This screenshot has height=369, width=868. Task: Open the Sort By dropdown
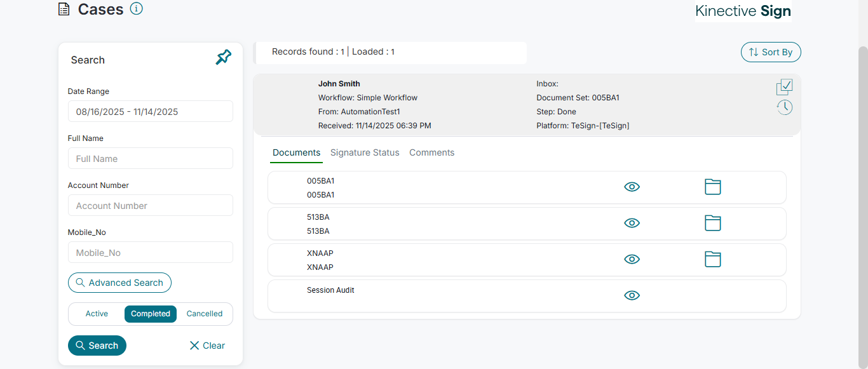click(771, 52)
